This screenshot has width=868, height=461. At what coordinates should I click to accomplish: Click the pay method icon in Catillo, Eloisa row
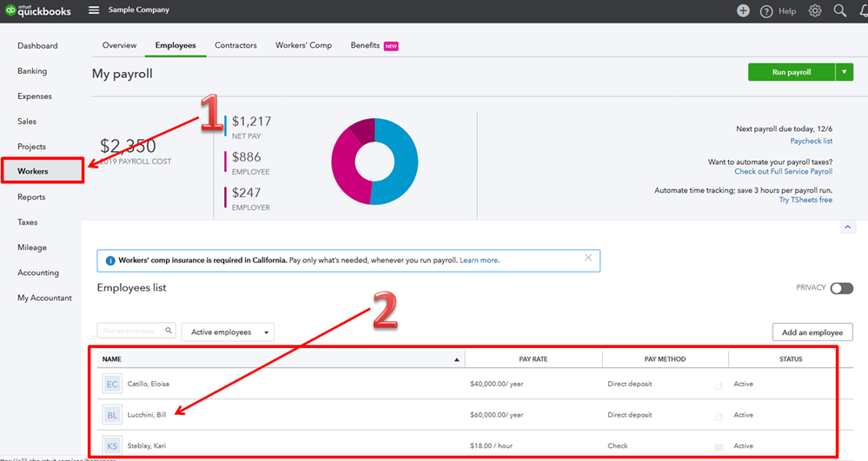[x=719, y=385]
